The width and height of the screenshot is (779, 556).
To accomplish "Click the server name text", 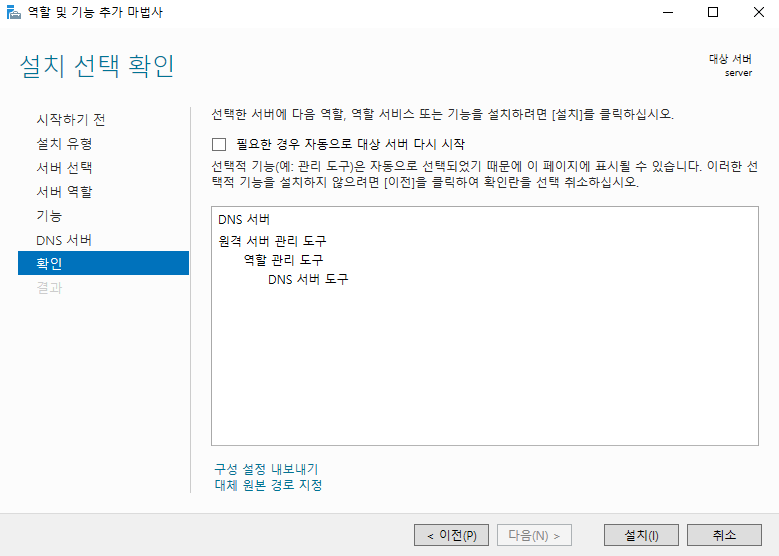I will pos(738,73).
